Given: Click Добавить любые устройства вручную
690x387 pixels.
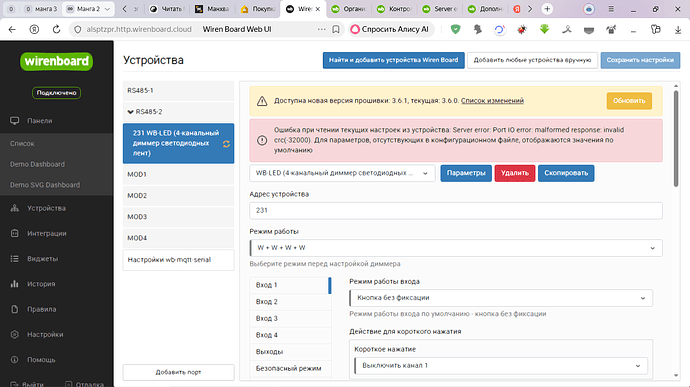Looking at the screenshot, I should click(x=532, y=60).
